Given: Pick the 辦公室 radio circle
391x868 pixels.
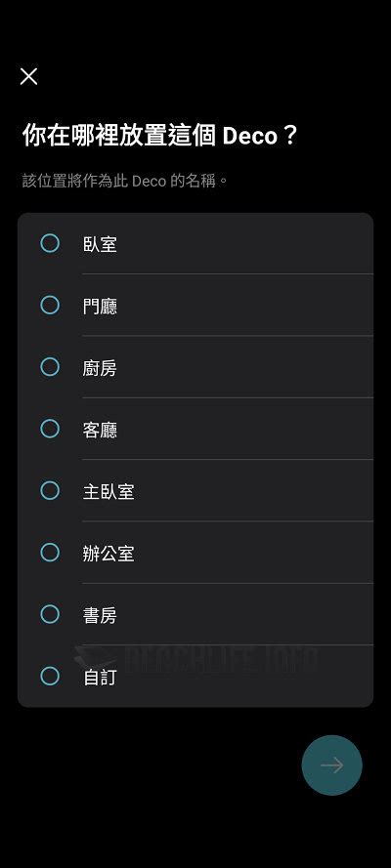Looking at the screenshot, I should pyautogui.click(x=50, y=553).
